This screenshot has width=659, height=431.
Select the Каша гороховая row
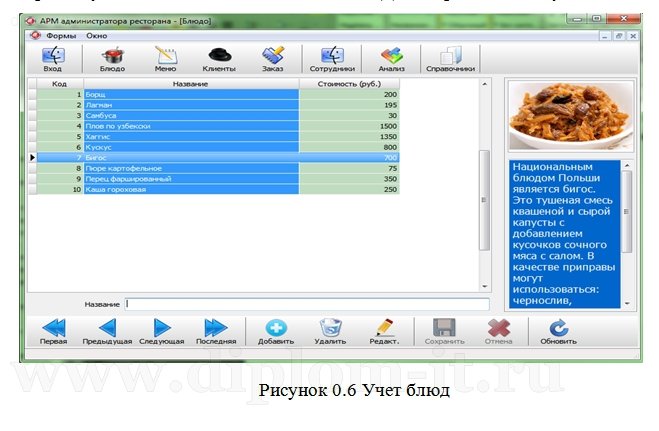click(x=218, y=189)
